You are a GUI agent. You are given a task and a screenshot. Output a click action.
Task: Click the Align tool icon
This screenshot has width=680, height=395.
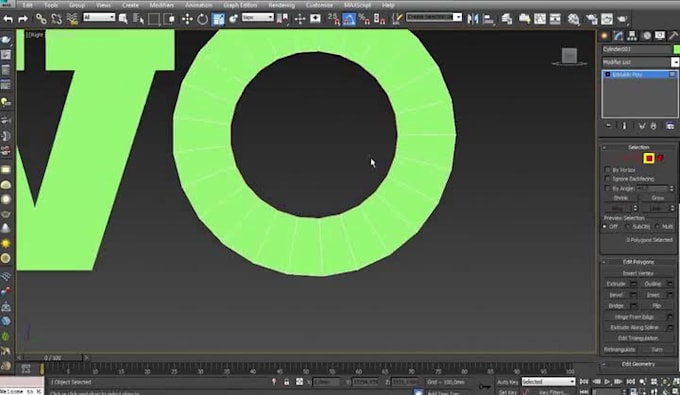(x=489, y=19)
